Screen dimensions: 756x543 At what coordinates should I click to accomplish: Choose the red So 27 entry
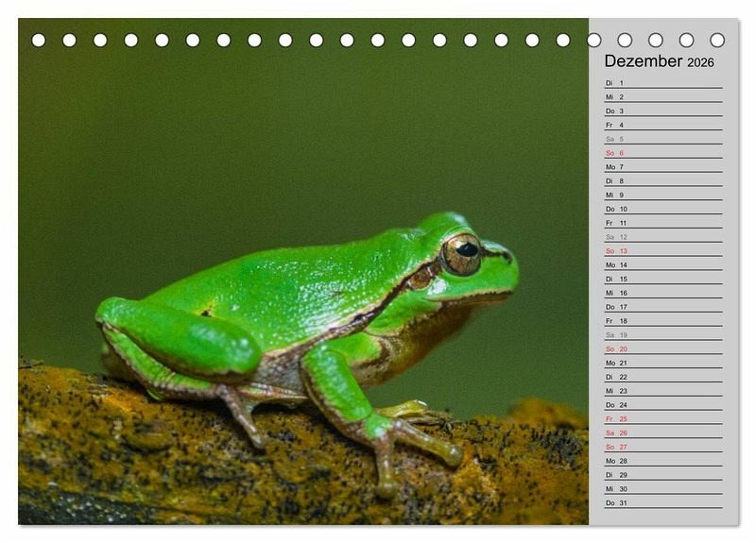click(662, 447)
